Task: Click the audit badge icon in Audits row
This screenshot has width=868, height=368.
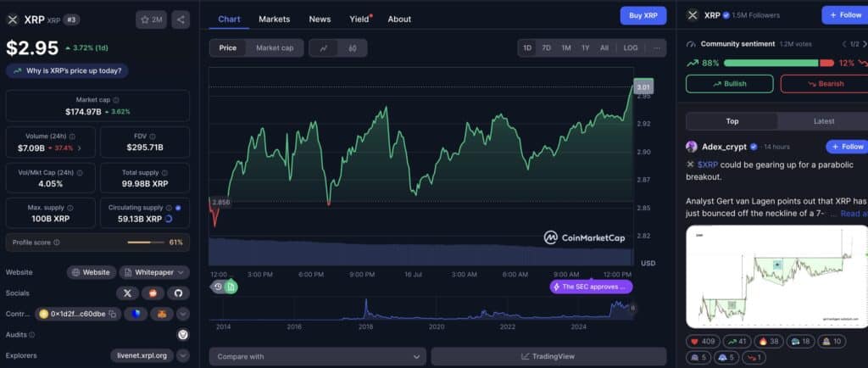Action: click(183, 335)
